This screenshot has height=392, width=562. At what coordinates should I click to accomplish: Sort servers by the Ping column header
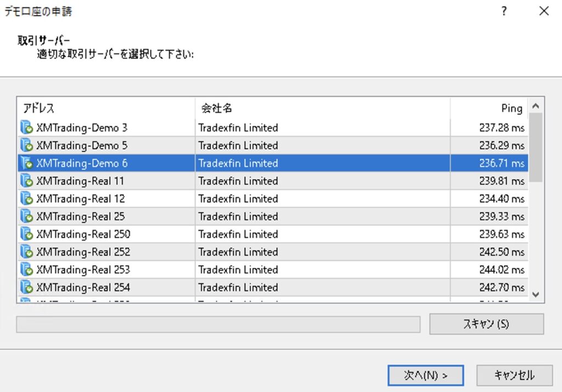tap(489, 108)
